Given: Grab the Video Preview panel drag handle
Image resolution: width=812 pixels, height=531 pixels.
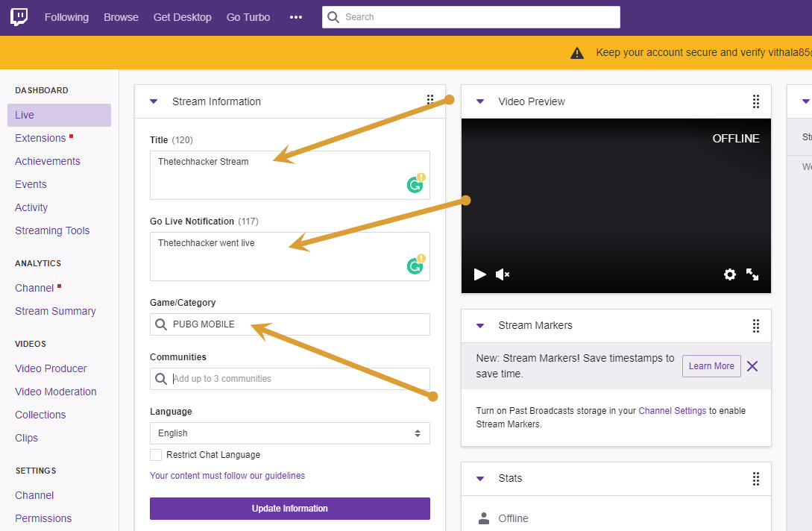Looking at the screenshot, I should [755, 101].
